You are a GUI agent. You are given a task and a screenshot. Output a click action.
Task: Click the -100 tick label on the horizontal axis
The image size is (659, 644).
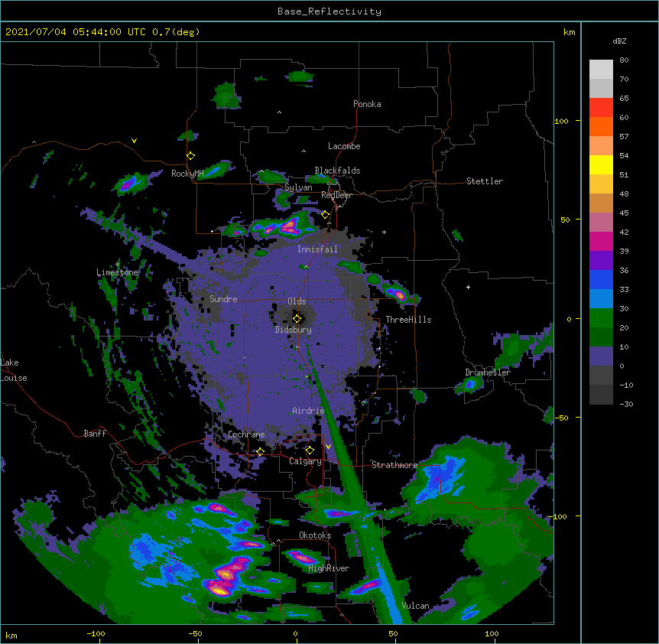(x=96, y=633)
